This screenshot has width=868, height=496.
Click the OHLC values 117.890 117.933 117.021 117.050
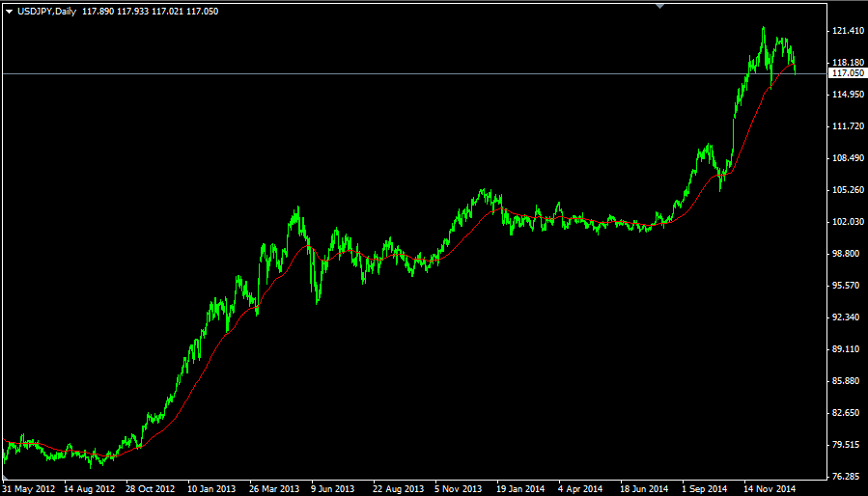150,11
